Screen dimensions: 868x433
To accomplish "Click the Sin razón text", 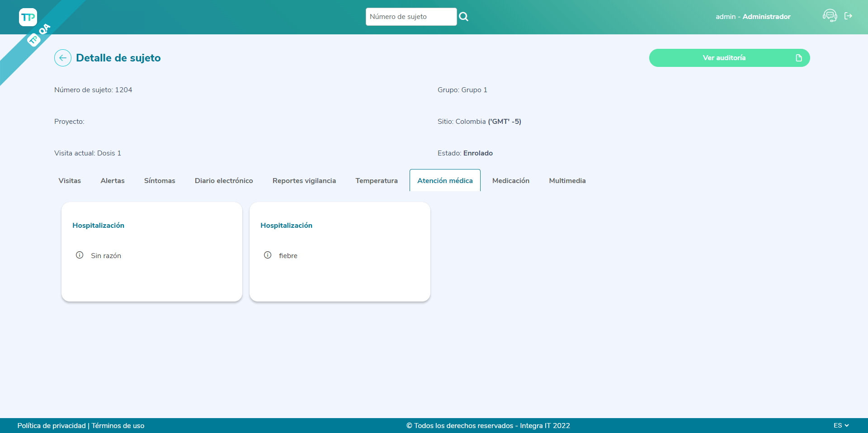I will click(x=106, y=255).
